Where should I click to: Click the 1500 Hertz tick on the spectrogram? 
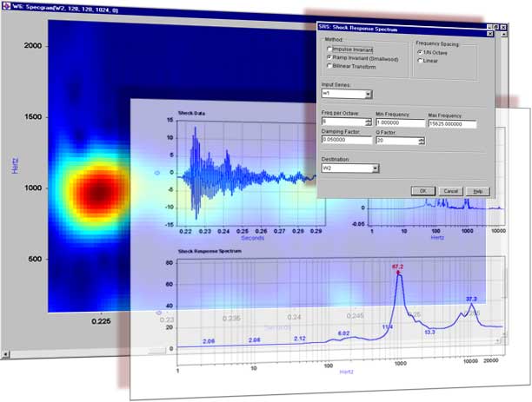tap(33, 117)
